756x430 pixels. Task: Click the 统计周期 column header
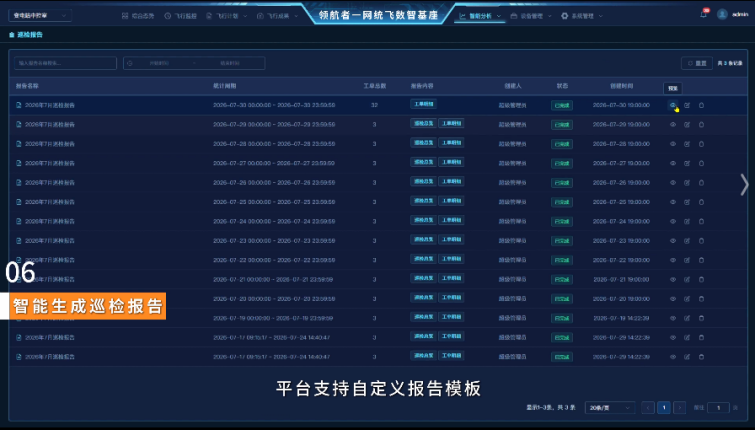(x=225, y=86)
